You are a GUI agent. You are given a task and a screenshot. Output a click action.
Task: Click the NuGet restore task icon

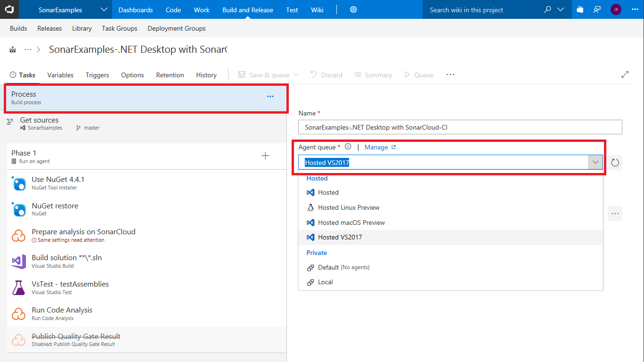coord(19,209)
